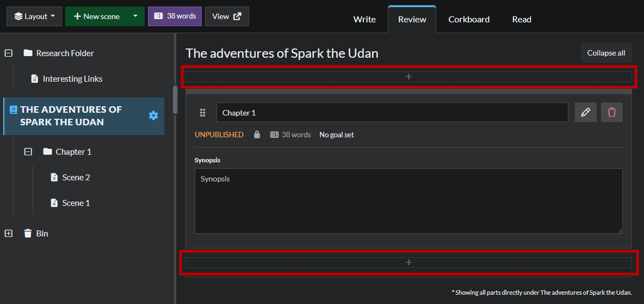Open the View external link button
This screenshot has width=644, height=304.
click(227, 16)
